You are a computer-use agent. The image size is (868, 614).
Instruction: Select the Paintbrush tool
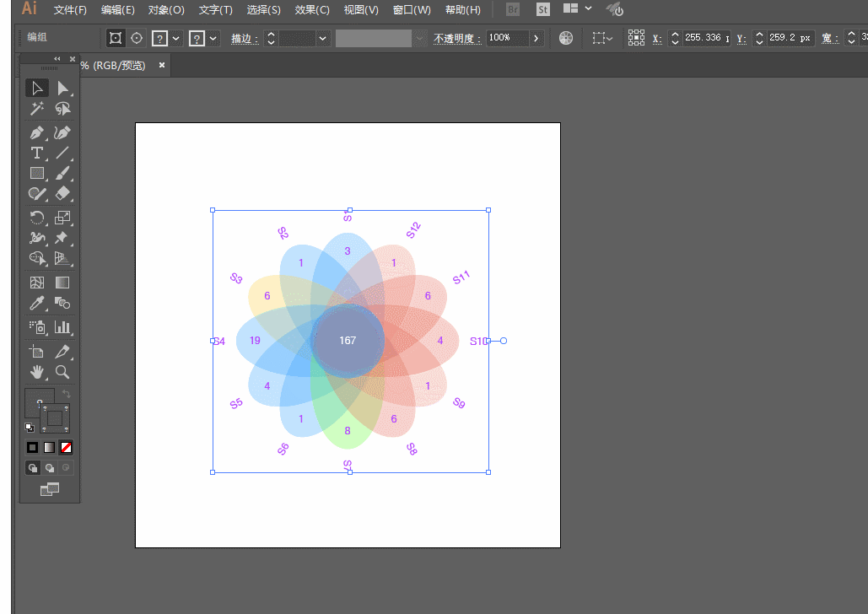[x=62, y=173]
